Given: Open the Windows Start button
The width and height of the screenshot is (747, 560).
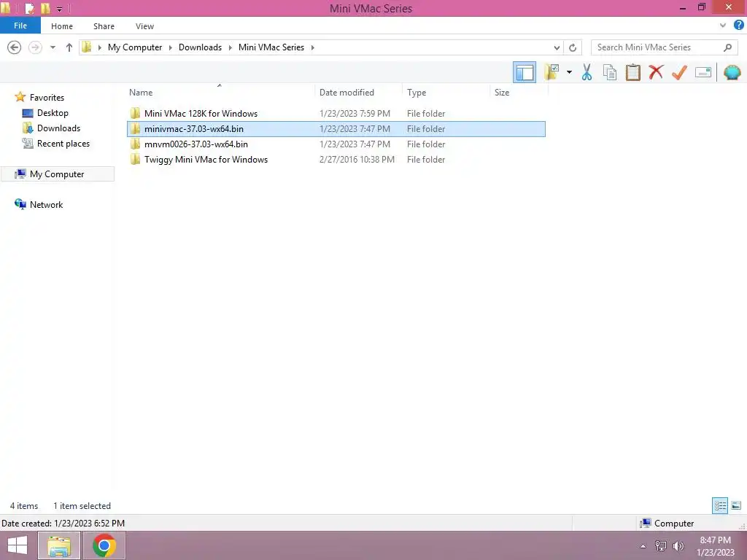Looking at the screenshot, I should coord(18,545).
